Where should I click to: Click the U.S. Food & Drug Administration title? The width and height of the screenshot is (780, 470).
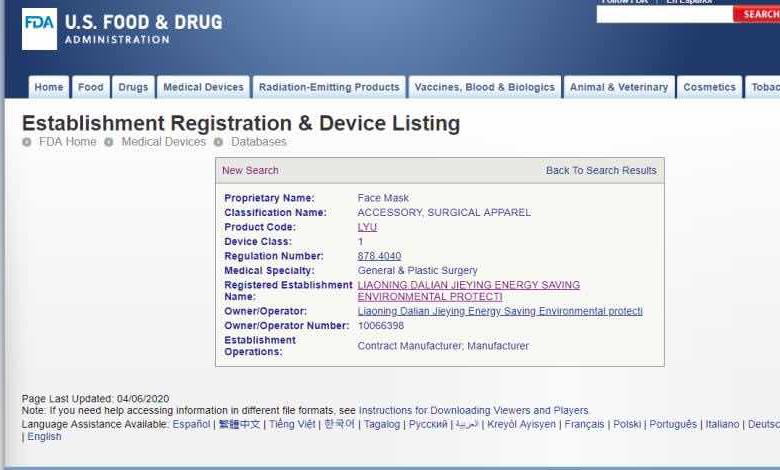coord(143,29)
